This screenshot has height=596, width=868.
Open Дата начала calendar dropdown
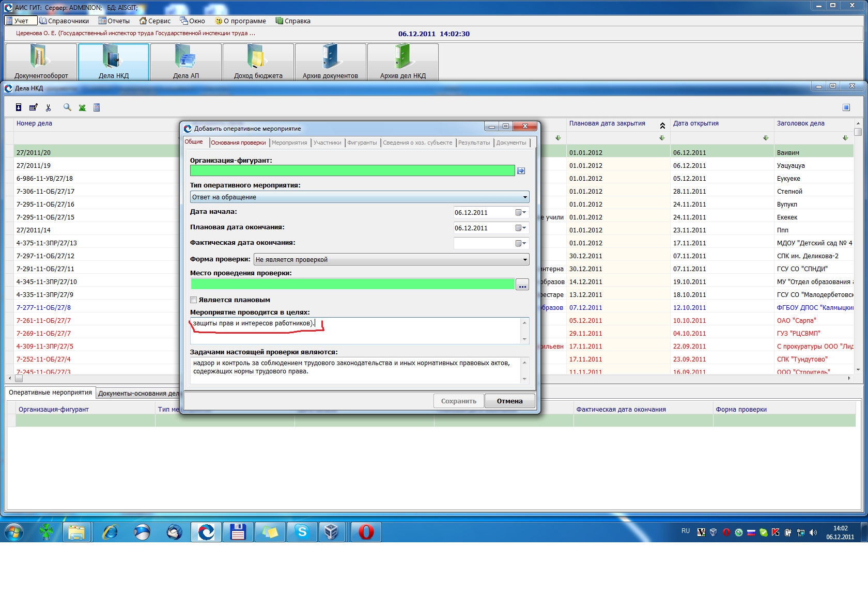[x=521, y=213]
